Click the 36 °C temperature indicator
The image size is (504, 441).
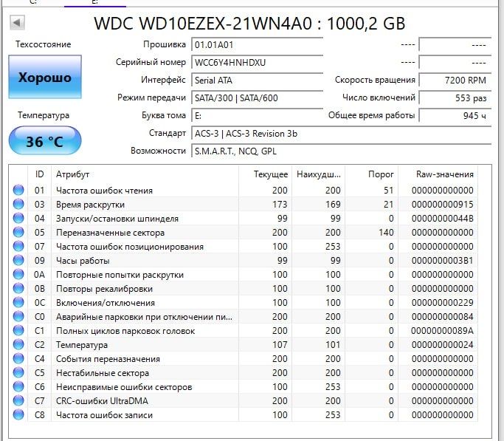pos(45,141)
